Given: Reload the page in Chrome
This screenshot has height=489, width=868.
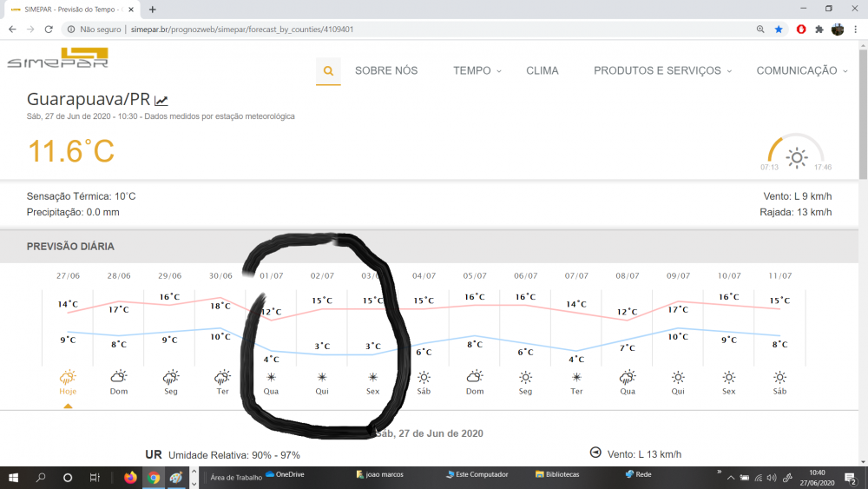Looking at the screenshot, I should [x=49, y=29].
